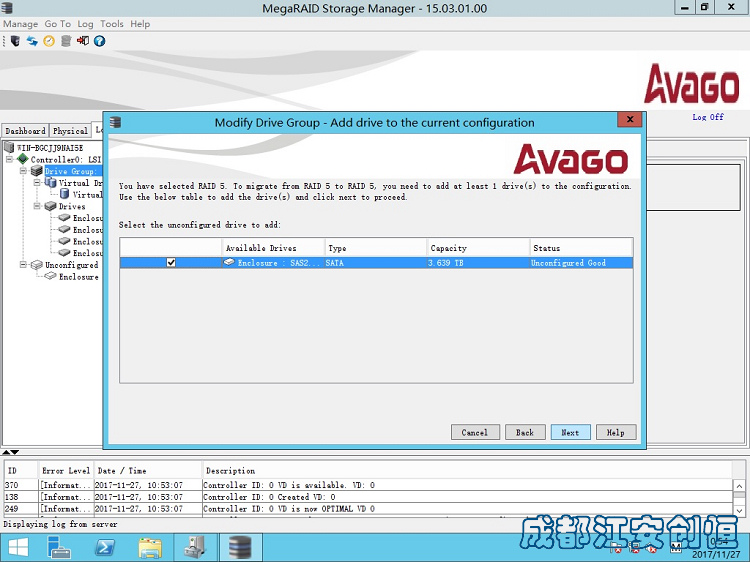The image size is (750, 562).
Task: Click the Log Off link
Action: (x=708, y=117)
